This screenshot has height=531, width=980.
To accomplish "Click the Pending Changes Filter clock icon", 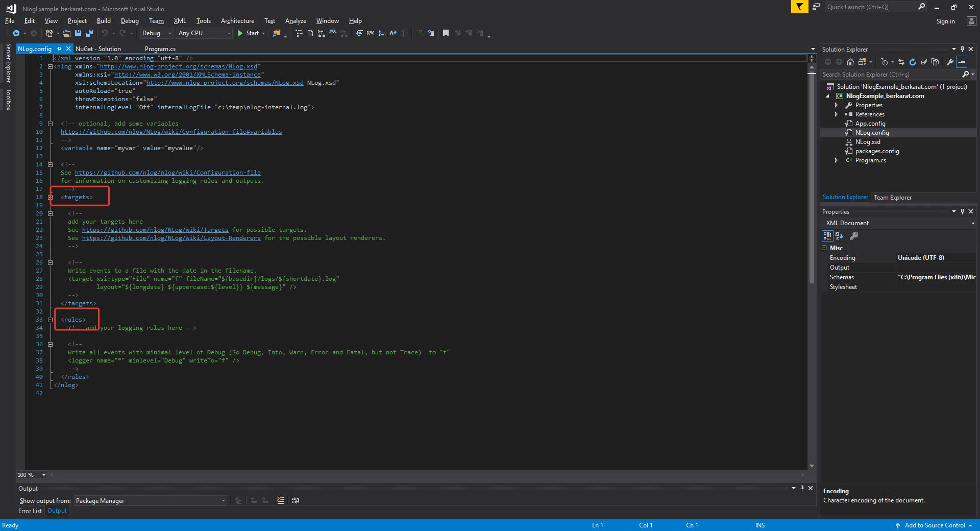I will 885,62.
